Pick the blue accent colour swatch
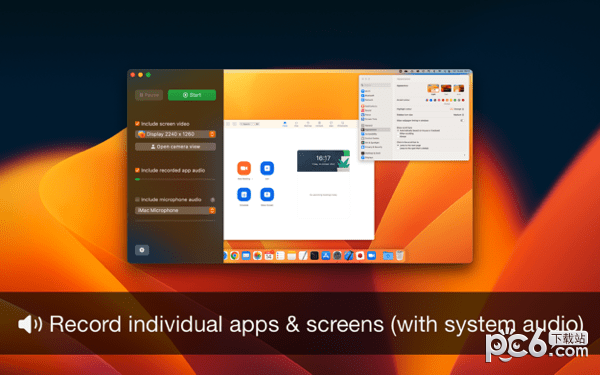Image resolution: width=600 pixels, height=375 pixels. [431, 100]
